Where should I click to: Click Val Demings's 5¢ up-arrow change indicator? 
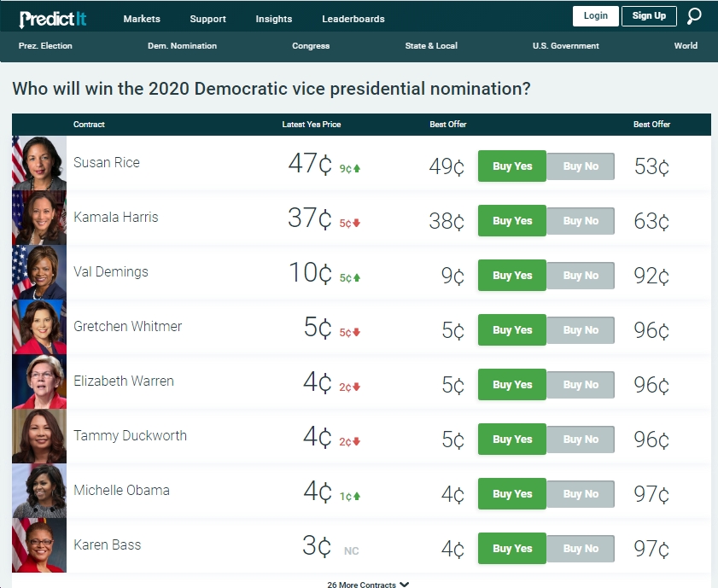point(350,278)
